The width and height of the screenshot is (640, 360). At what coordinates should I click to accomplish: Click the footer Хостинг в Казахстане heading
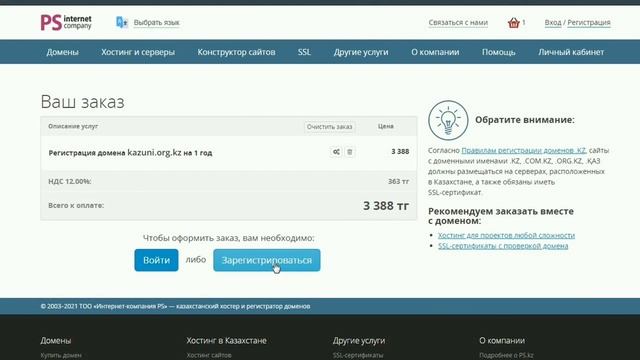[227, 340]
